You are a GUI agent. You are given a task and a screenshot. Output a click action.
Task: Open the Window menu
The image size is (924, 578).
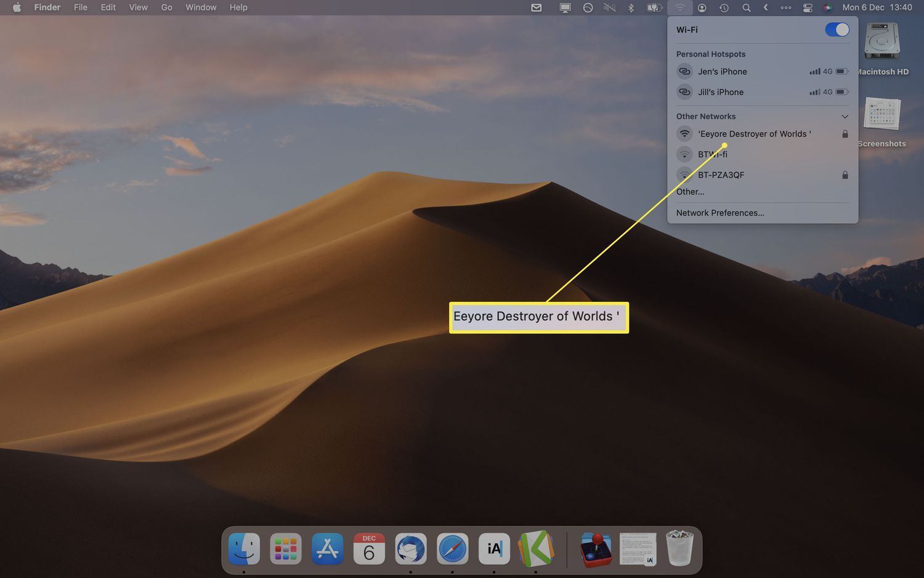[201, 7]
